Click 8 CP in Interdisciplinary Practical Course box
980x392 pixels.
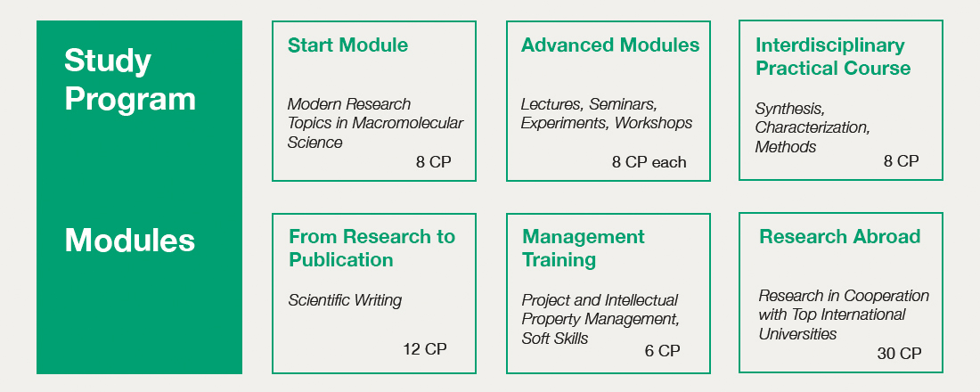click(x=901, y=161)
